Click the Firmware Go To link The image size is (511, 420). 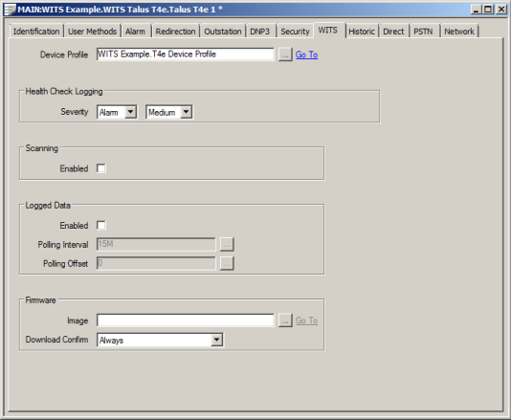[306, 321]
